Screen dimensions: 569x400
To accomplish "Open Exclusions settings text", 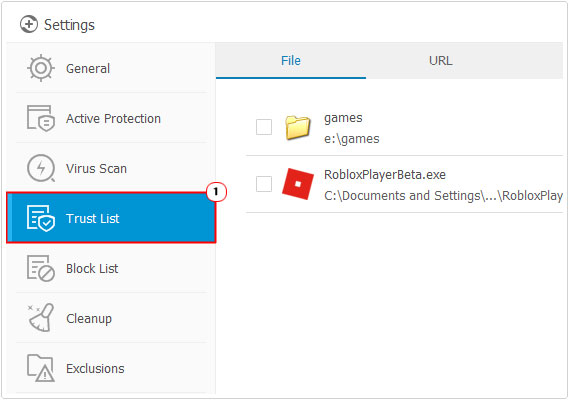I will click(x=95, y=368).
